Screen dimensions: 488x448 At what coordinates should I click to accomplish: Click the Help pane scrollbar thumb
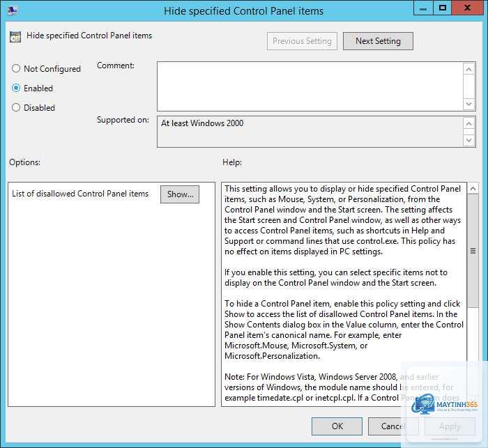coord(473,251)
